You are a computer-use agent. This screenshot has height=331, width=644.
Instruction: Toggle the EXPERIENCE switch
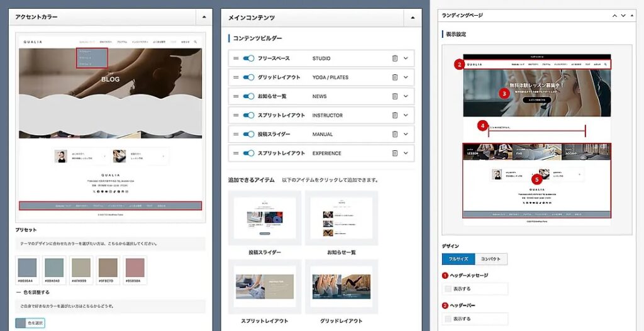coord(248,153)
